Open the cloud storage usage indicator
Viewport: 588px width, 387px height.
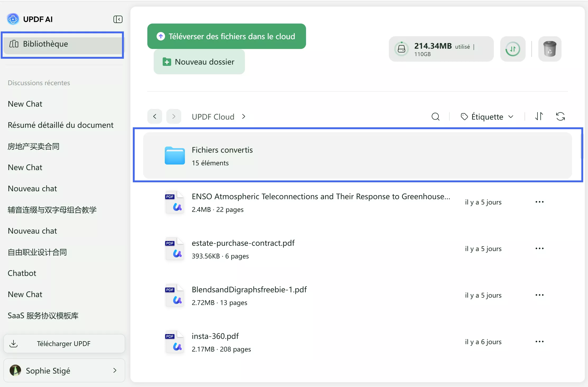[x=441, y=49]
